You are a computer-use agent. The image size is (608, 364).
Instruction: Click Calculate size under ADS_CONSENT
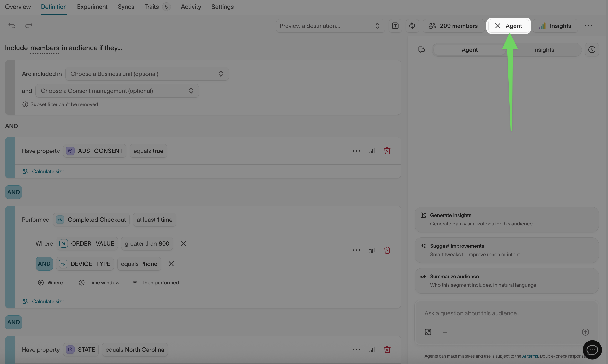click(x=48, y=171)
